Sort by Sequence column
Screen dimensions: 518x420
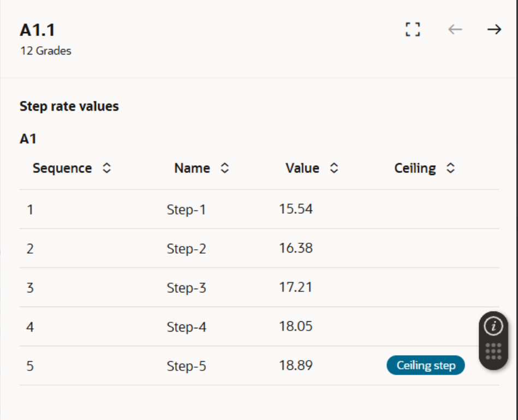(106, 168)
